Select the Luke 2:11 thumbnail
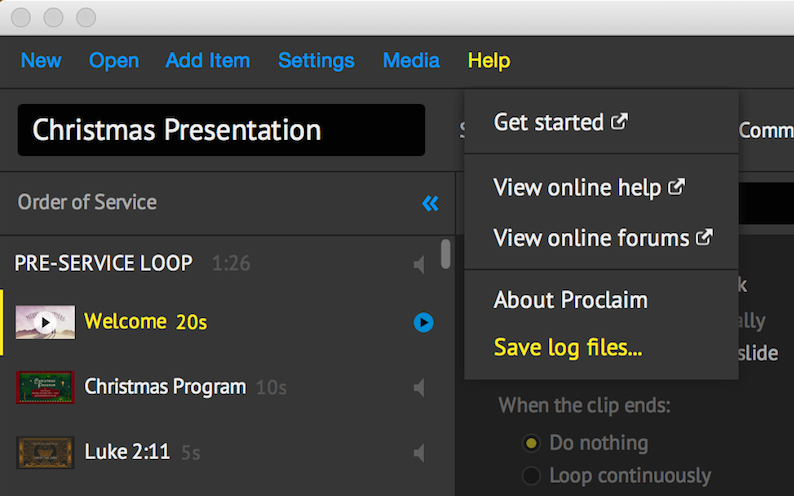The image size is (794, 496). [45, 452]
